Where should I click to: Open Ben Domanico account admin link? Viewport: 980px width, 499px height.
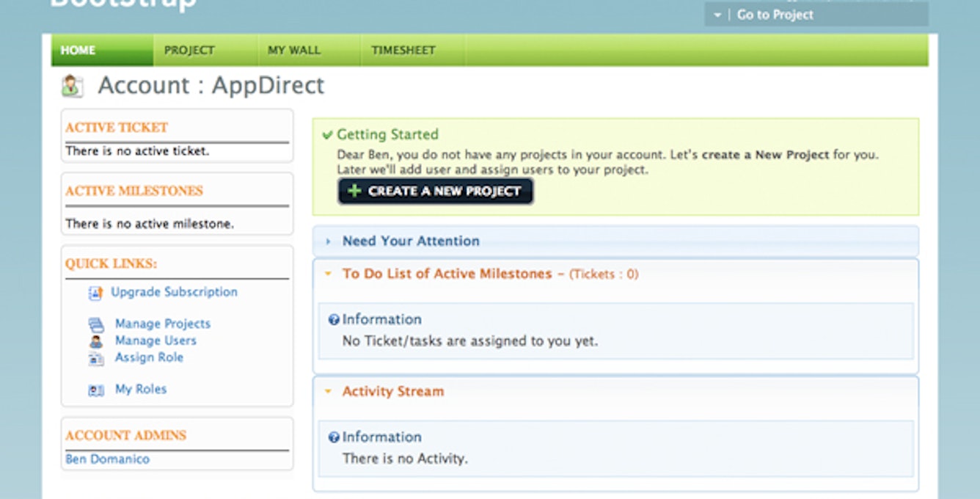coord(107,459)
